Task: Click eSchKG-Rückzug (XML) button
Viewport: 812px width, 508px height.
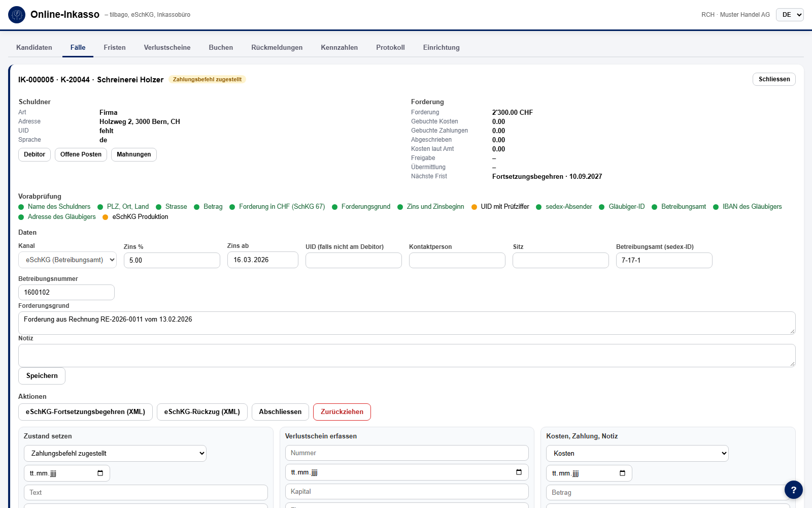Action: coord(202,412)
